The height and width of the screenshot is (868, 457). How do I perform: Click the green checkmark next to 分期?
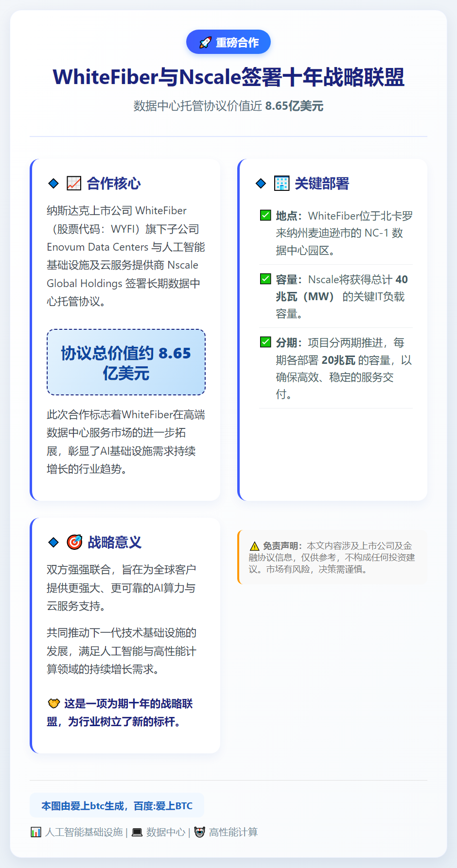(x=265, y=342)
